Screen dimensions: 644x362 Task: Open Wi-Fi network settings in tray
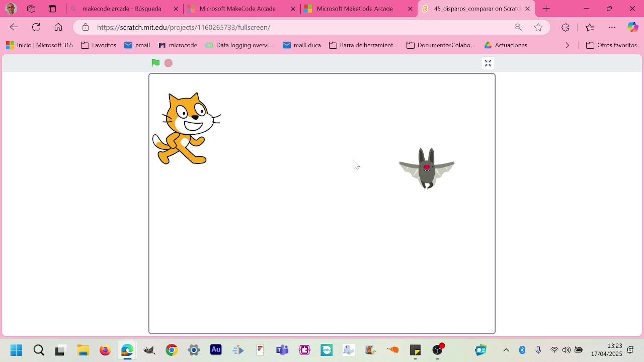click(x=554, y=350)
